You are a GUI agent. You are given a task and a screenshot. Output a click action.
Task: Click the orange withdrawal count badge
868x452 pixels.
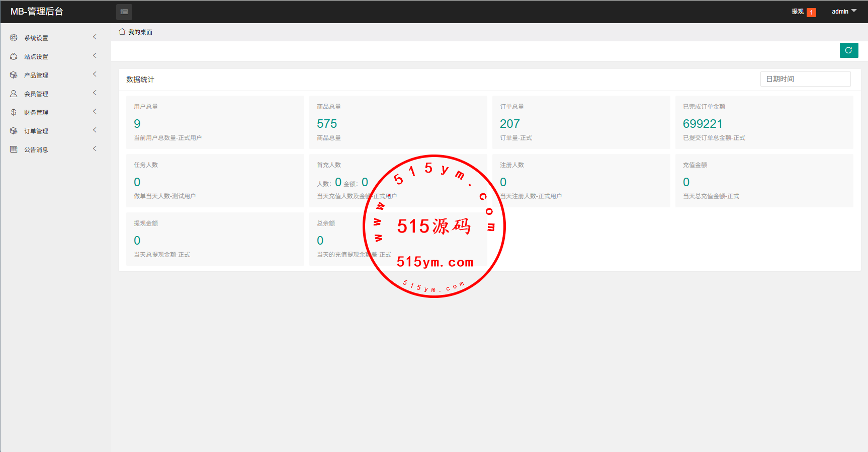811,12
